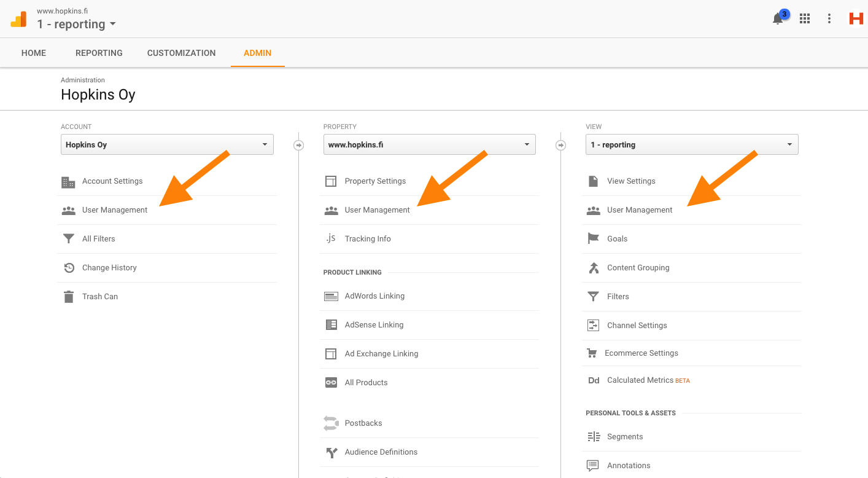Open Ad Exchange Linking link
The height and width of the screenshot is (478, 868).
(381, 354)
